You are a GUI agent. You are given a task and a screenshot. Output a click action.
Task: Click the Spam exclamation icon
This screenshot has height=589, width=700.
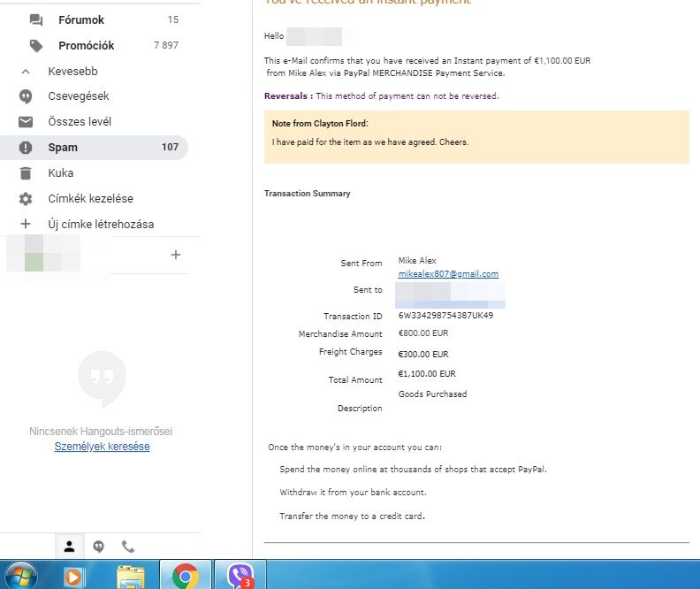point(26,148)
